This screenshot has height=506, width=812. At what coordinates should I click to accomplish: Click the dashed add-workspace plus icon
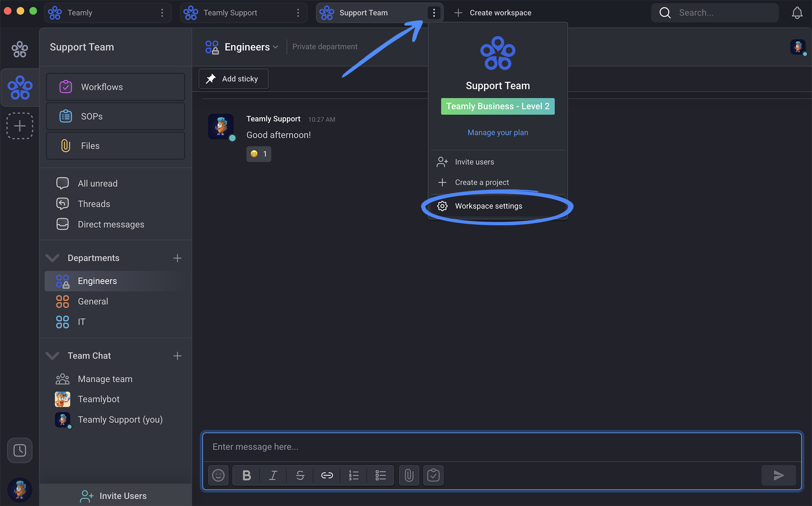pyautogui.click(x=20, y=126)
